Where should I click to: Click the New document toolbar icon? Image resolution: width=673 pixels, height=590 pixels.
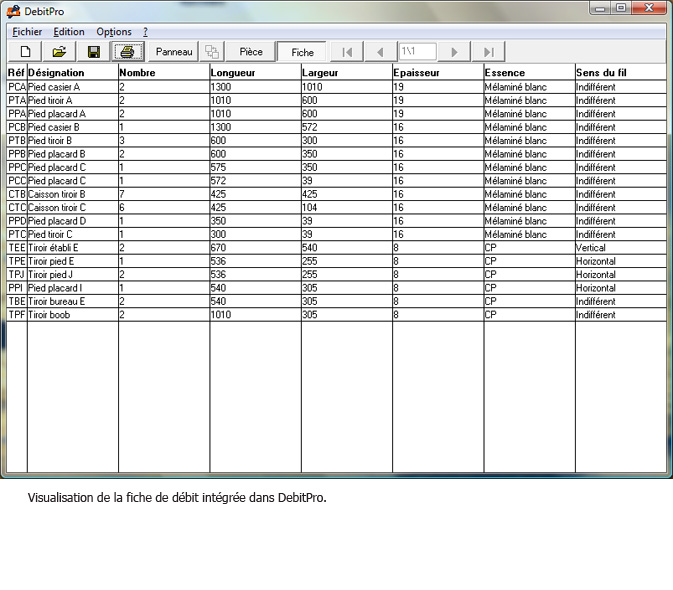coord(25,52)
